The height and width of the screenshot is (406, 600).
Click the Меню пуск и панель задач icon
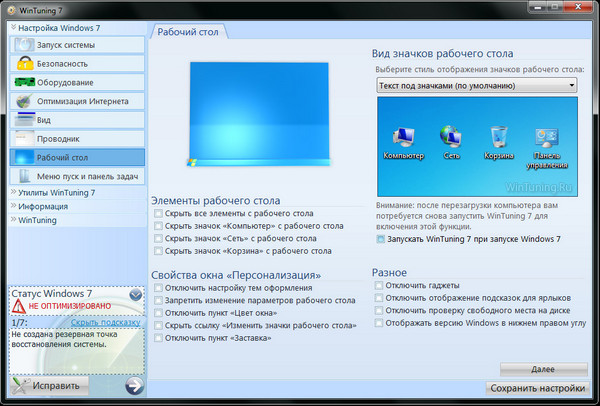tap(24, 176)
